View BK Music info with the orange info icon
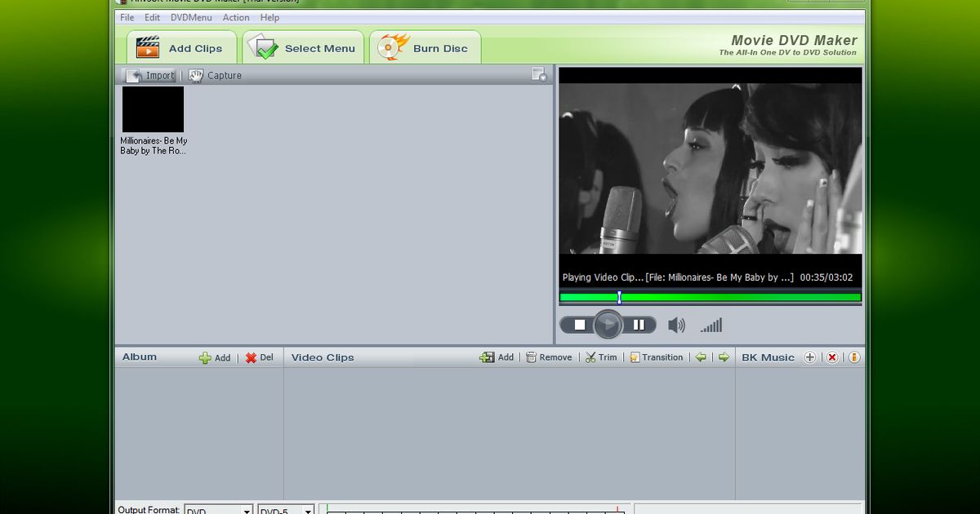 click(x=853, y=357)
